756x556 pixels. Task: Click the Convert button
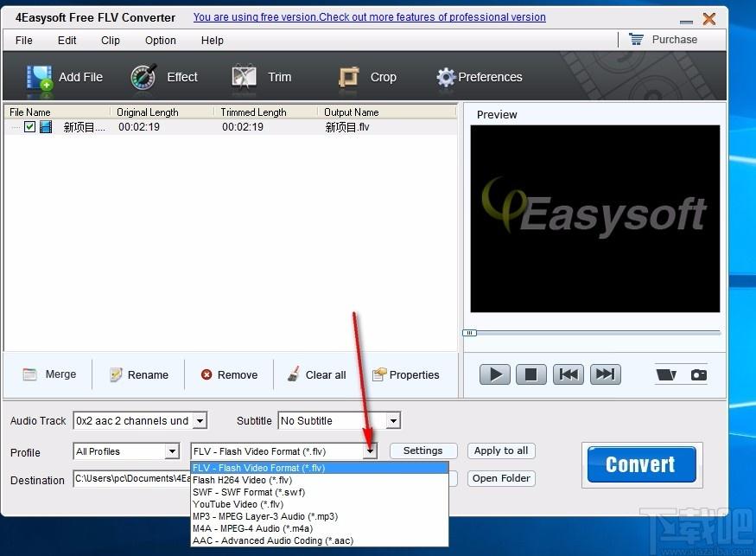pos(641,464)
